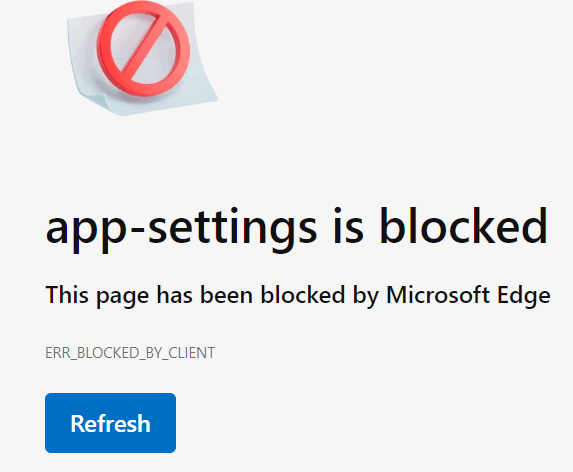Select the ERR_BLOCKED_BY_CLIENT error code text
The height and width of the screenshot is (472, 573).
coord(130,353)
